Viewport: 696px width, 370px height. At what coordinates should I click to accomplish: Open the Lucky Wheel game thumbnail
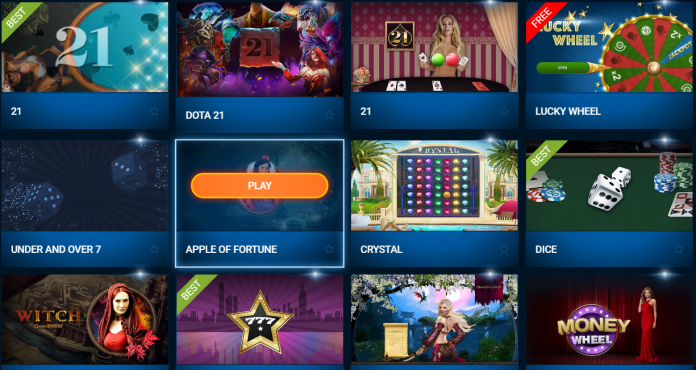click(x=609, y=47)
